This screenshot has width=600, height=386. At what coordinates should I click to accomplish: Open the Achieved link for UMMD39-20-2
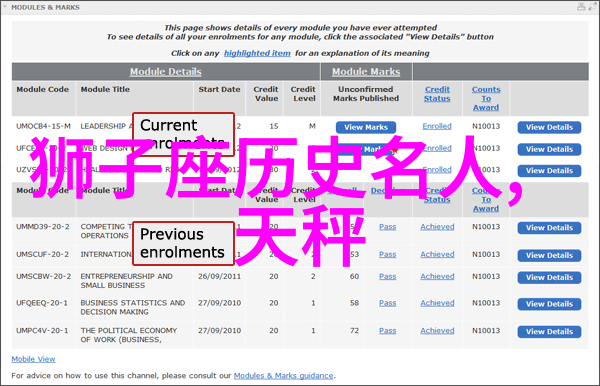point(437,227)
